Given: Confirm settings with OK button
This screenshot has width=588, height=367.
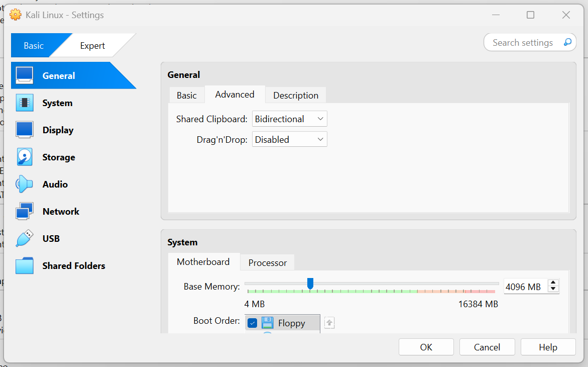Looking at the screenshot, I should (426, 347).
